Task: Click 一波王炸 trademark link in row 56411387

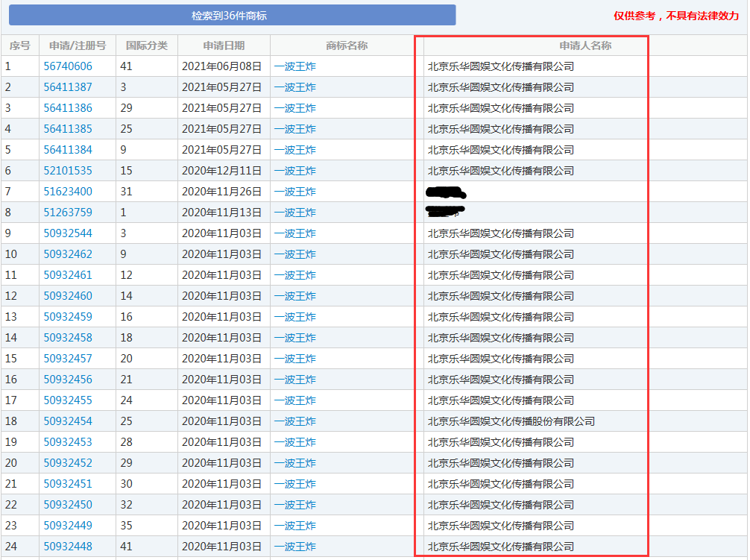Action: click(295, 87)
